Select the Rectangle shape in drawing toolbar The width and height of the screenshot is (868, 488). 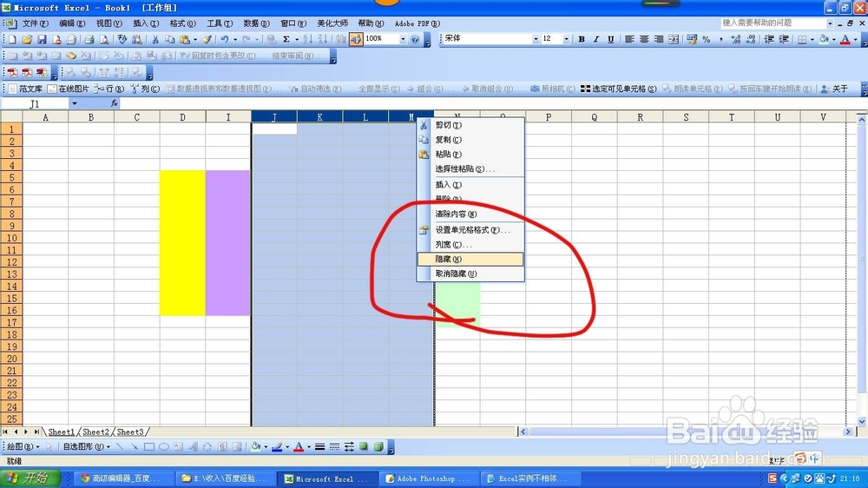pos(149,446)
